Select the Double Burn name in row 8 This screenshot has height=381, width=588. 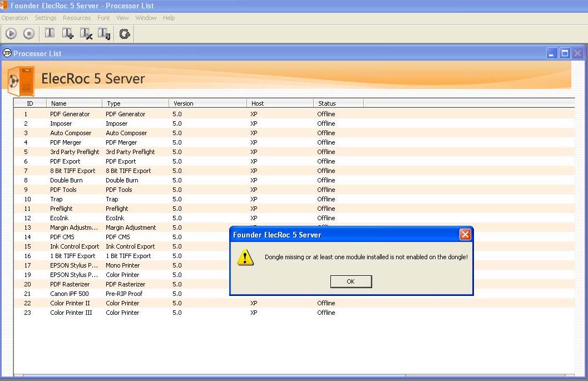click(66, 180)
